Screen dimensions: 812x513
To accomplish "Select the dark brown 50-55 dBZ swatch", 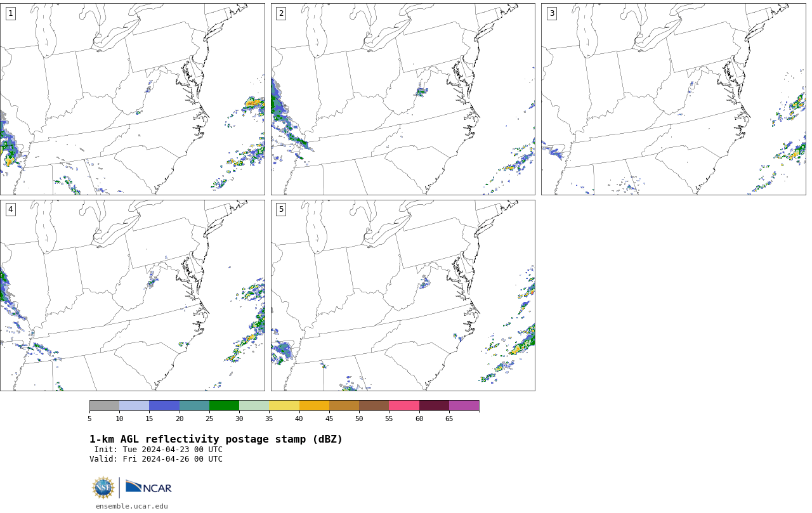I will point(374,406).
